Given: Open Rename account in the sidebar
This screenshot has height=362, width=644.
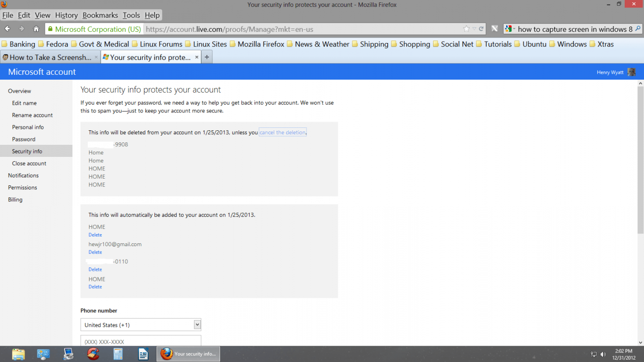Looking at the screenshot, I should click(32, 115).
